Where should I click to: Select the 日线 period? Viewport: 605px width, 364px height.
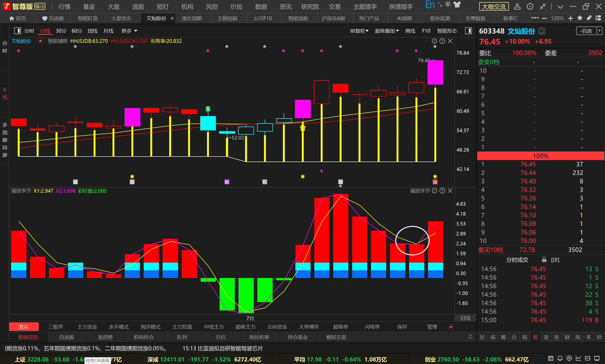(x=45, y=31)
